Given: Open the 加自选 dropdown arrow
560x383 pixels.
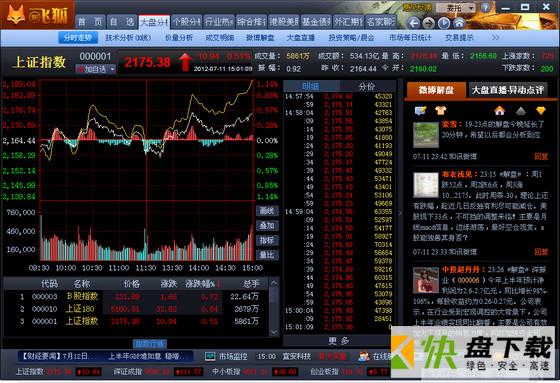Looking at the screenshot, I should [112, 69].
